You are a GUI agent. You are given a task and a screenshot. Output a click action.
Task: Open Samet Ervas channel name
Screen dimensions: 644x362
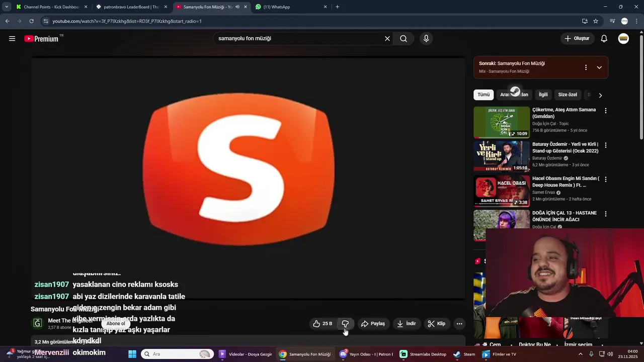click(543, 193)
